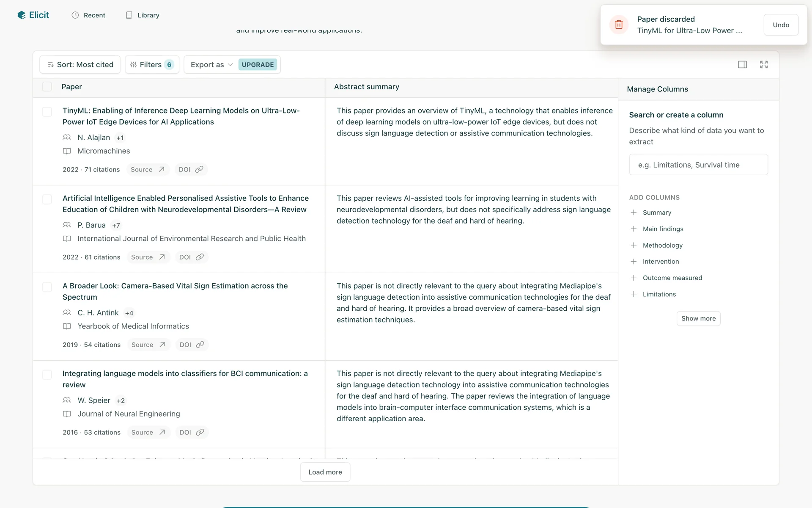
Task: Undo the paper discard
Action: (781, 25)
